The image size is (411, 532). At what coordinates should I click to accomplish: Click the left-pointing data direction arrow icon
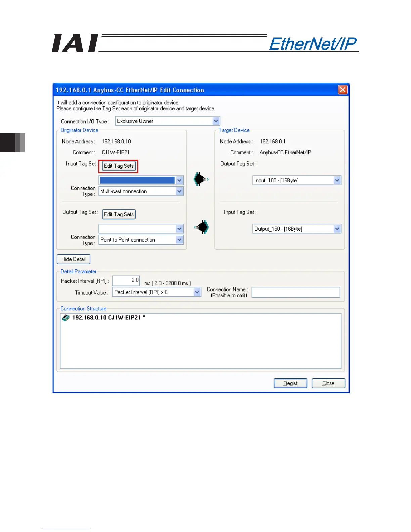[x=201, y=227]
